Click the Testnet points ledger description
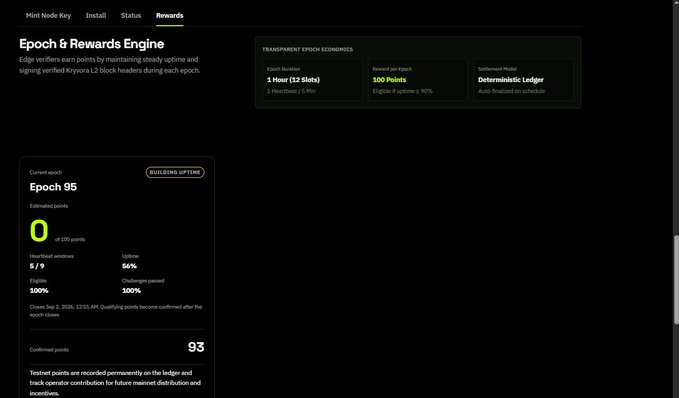This screenshot has height=398, width=679. coord(115,383)
